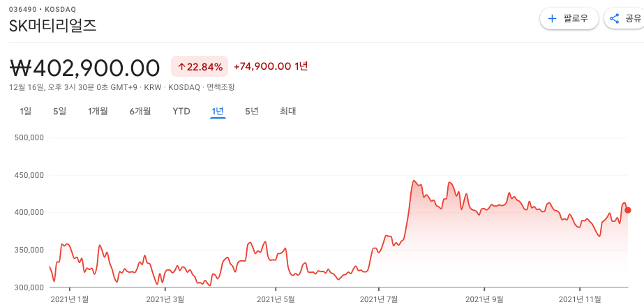Click the 2021년 7월 axis label

click(379, 299)
